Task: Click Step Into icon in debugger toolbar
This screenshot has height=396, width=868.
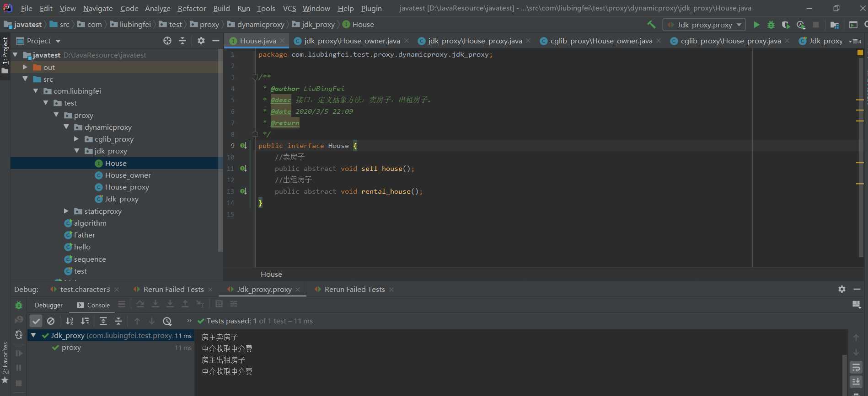Action: pyautogui.click(x=155, y=304)
